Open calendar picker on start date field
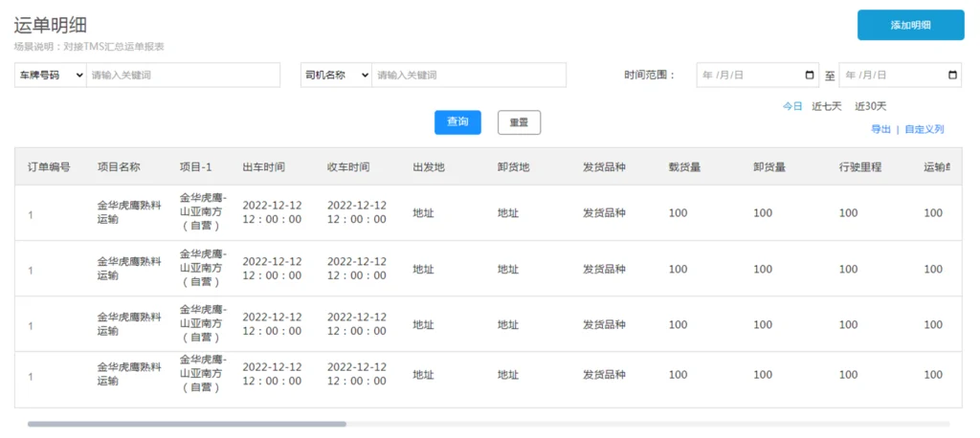Viewport: 980px width, 438px height. coord(811,76)
